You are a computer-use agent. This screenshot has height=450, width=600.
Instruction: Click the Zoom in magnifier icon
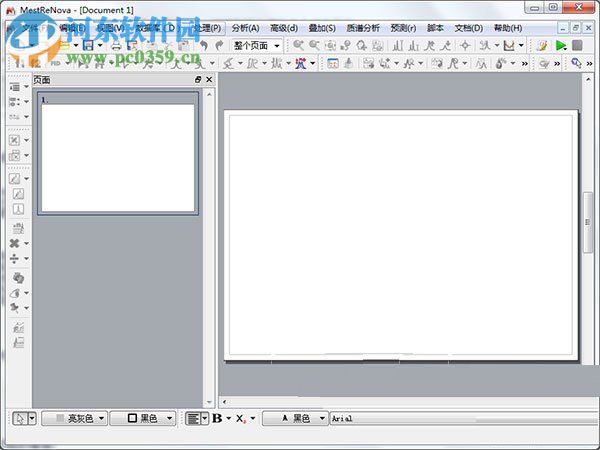[298, 46]
